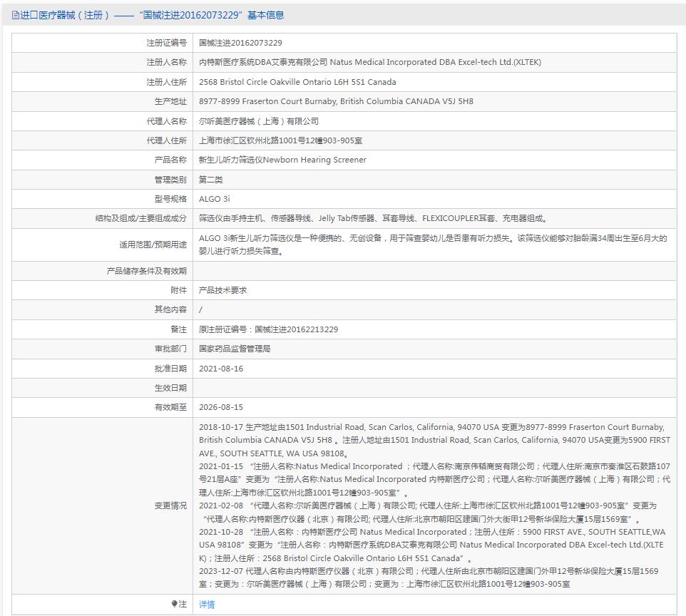Click the 管理类别 label

coord(170,180)
